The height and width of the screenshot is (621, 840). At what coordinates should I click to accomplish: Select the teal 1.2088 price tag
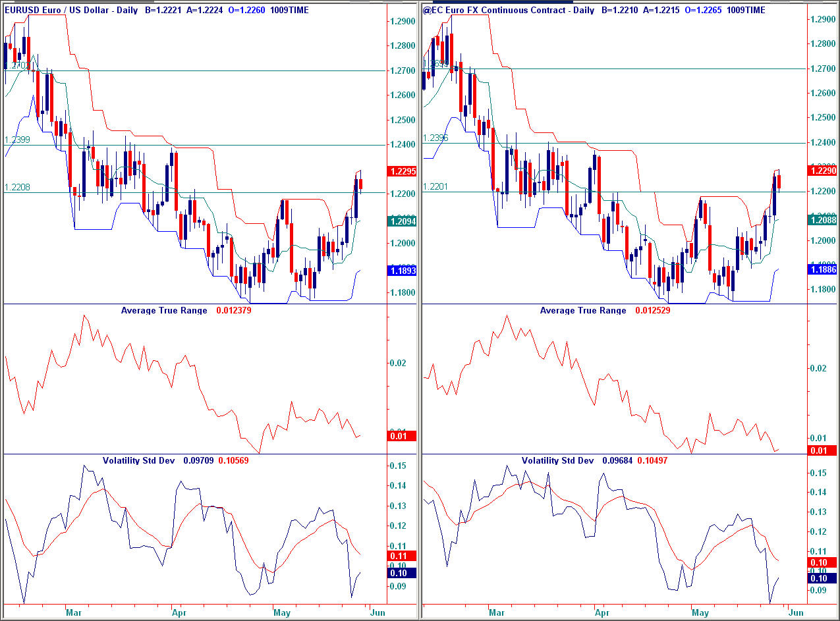822,221
